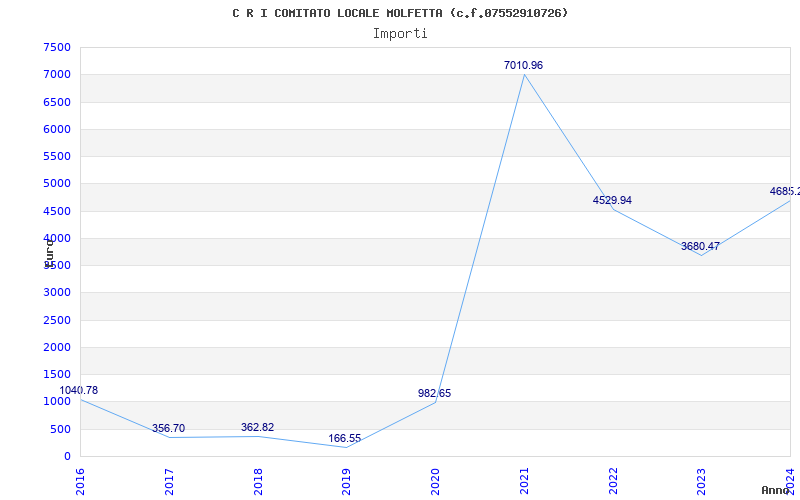Click y-axis value 2500

pyautogui.click(x=57, y=320)
